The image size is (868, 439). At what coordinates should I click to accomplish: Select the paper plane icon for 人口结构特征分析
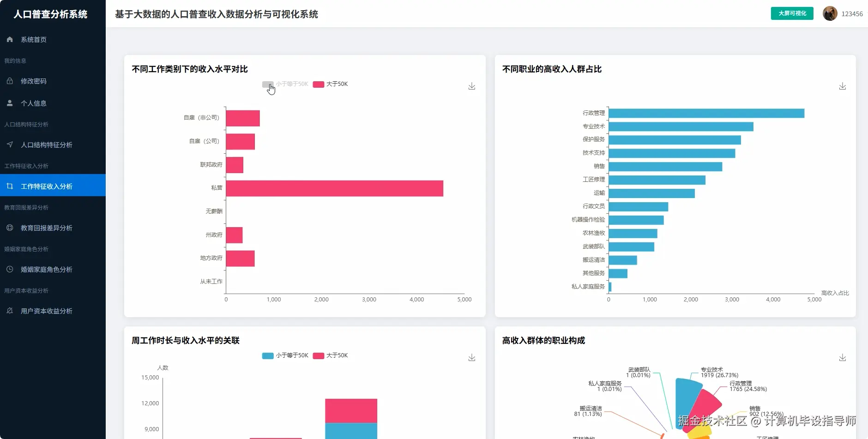(10, 144)
